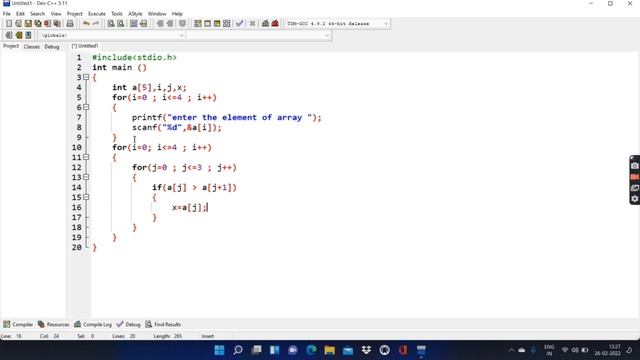Start debugging with the checkmark icon
640x360 pixels.
[240, 24]
